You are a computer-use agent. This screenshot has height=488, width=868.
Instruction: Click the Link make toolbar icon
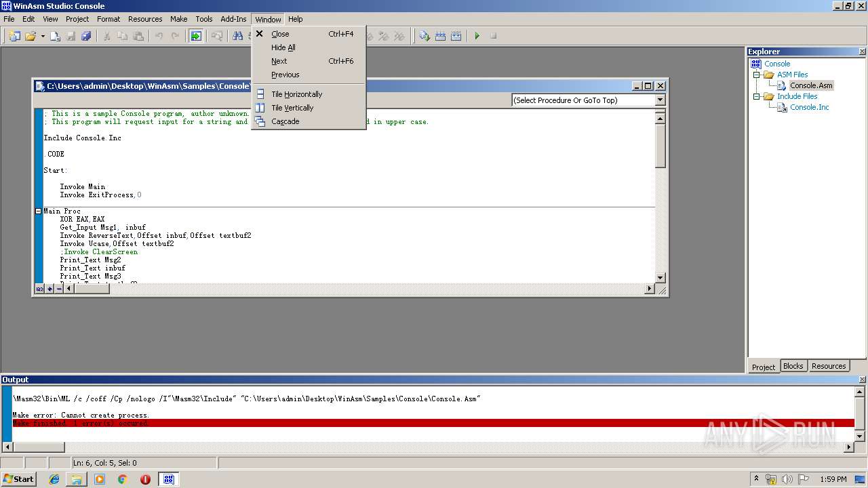pos(440,36)
